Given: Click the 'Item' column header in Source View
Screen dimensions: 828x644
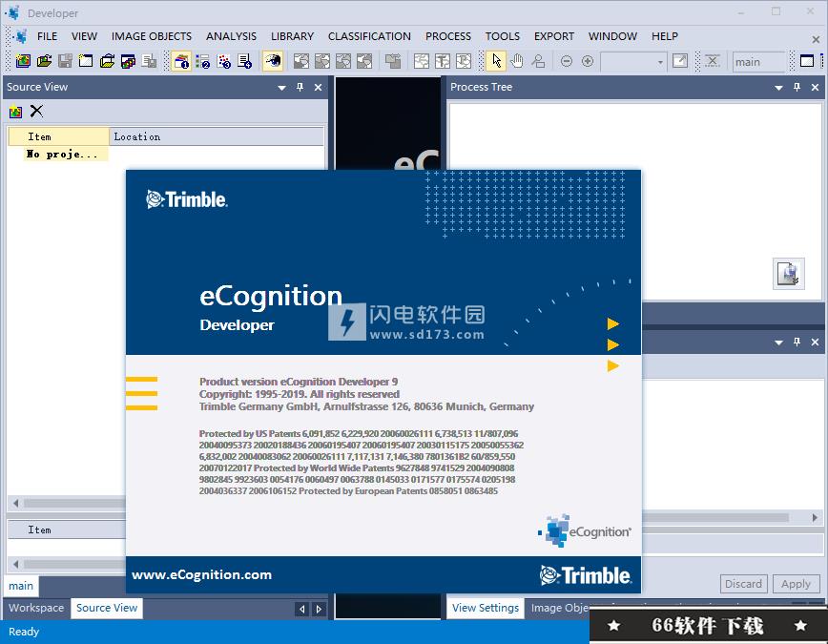Looking at the screenshot, I should 58,136.
